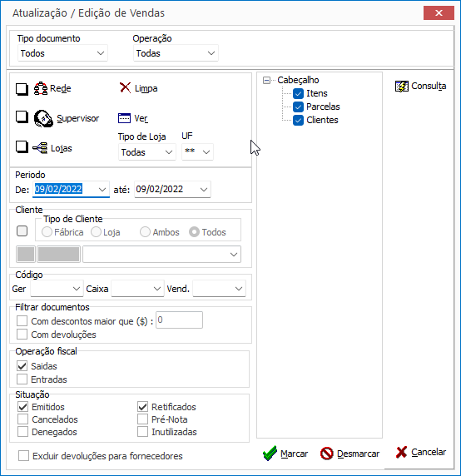Image resolution: width=461 pixels, height=476 pixels.
Task: Click the green checkmark Marcar icon
Action: (x=270, y=454)
